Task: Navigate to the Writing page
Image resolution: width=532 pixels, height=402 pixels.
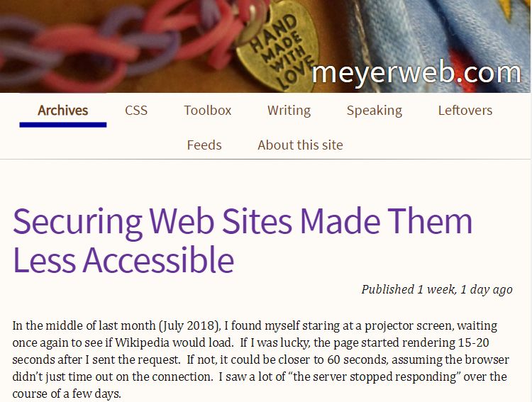Action: 289,111
